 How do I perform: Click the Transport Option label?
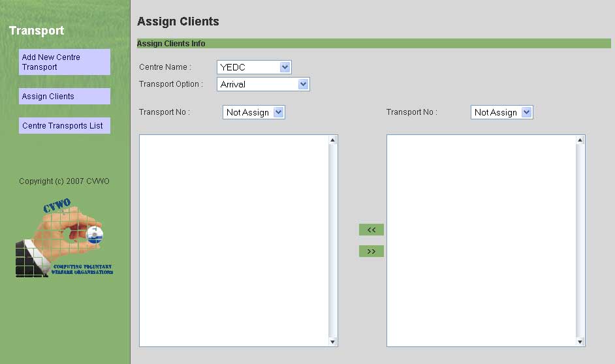tap(171, 84)
